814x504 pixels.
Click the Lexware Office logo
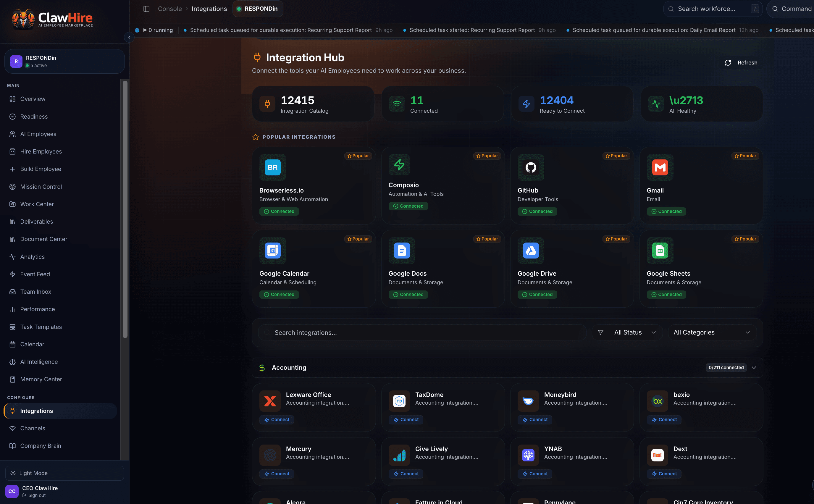pyautogui.click(x=270, y=401)
